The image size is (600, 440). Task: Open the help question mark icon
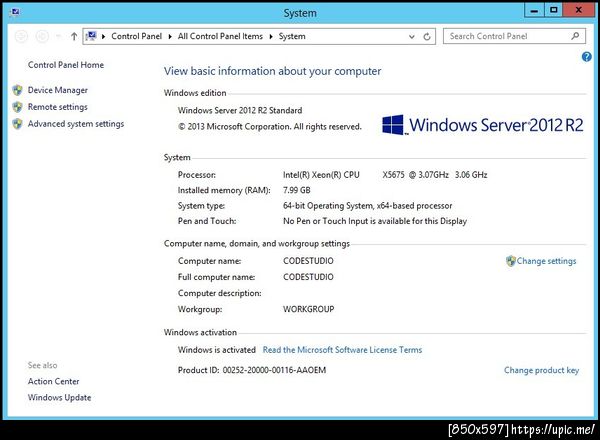586,57
